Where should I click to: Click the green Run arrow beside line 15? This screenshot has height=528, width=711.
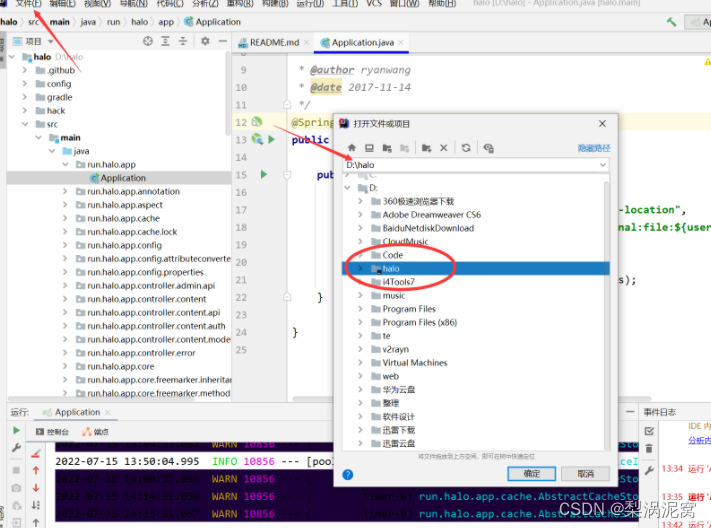[264, 174]
